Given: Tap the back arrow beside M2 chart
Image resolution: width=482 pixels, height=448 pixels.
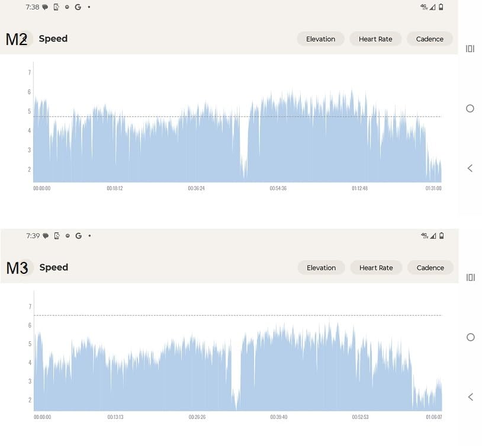Looking at the screenshot, I should 470,168.
